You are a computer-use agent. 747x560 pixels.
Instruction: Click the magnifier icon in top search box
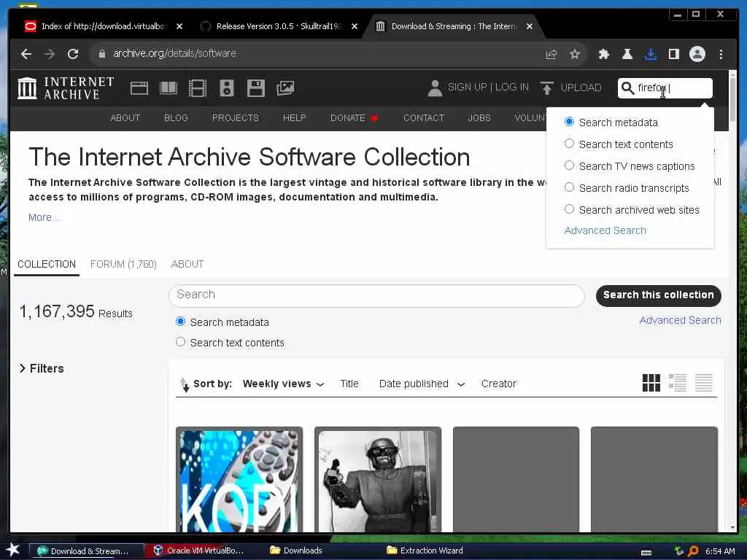click(628, 88)
